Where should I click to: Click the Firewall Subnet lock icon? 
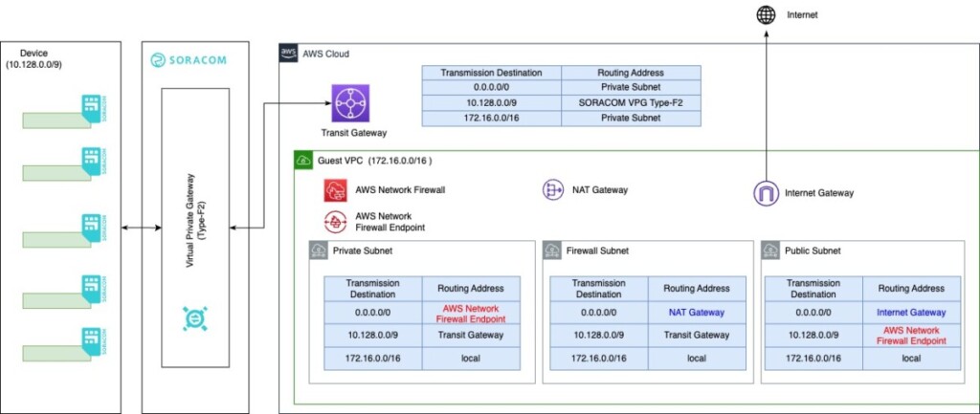(552, 251)
